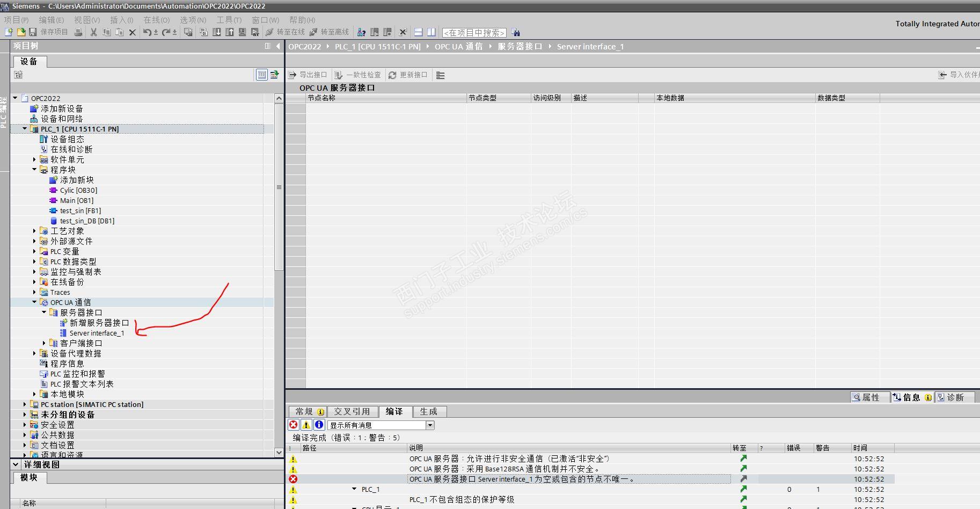Click the search-in-project binoculars icon
Screen dimensions: 980x509
pos(516,32)
